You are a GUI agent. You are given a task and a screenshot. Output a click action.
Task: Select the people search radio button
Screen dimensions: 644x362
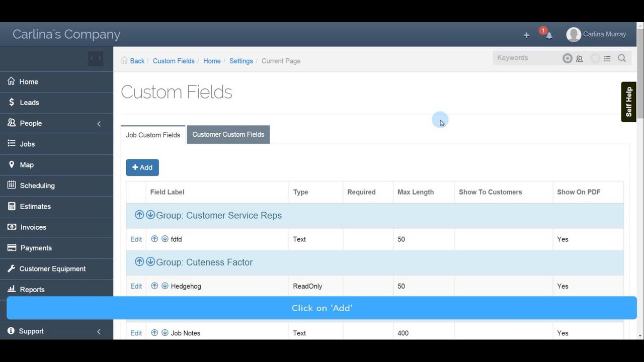(568, 58)
